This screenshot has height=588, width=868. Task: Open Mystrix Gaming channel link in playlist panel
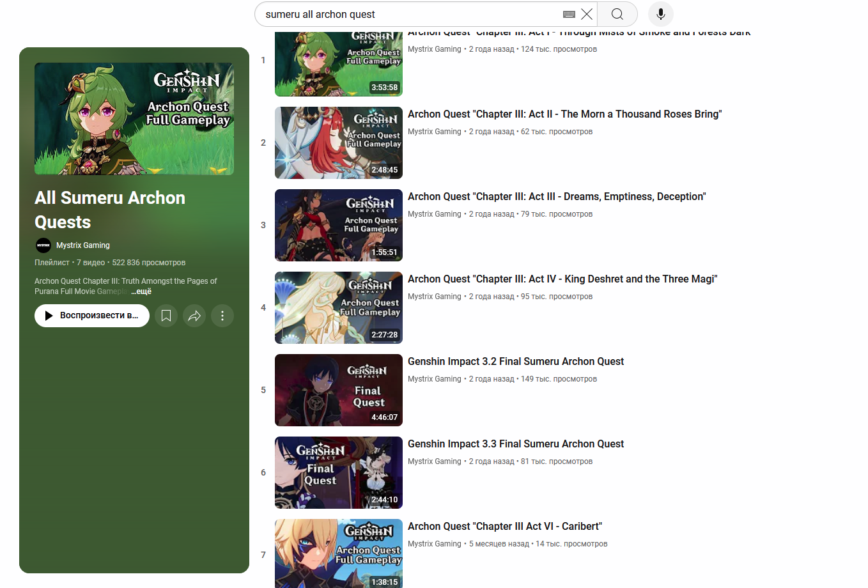pyautogui.click(x=83, y=245)
